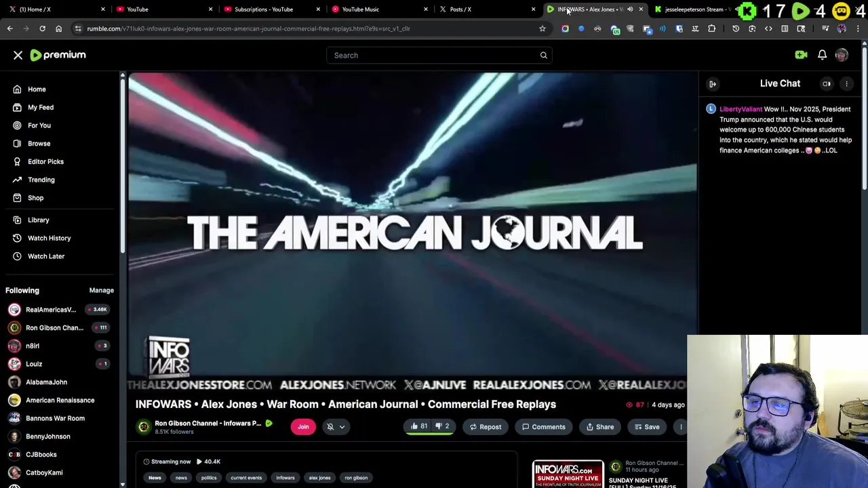Toggle the chat pop-out mode icon

827,84
